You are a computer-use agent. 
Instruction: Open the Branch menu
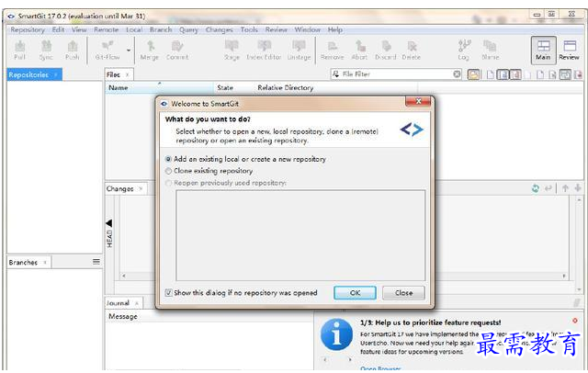pos(161,29)
